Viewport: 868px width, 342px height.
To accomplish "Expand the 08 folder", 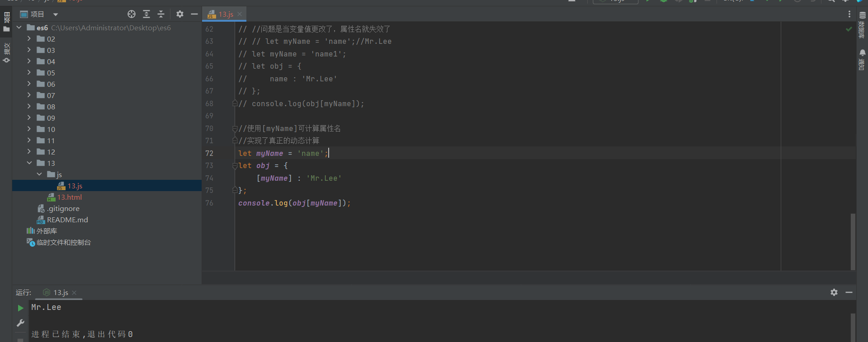I will tap(29, 107).
